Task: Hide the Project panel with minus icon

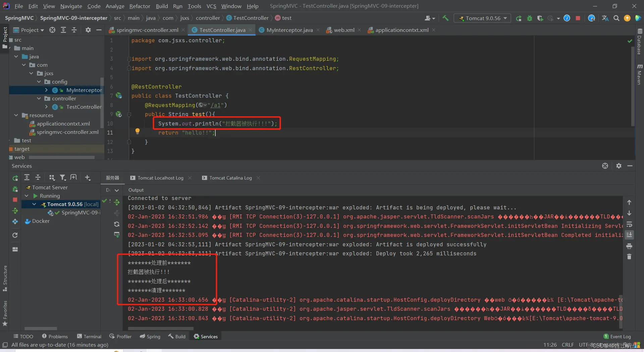Action: pyautogui.click(x=99, y=30)
